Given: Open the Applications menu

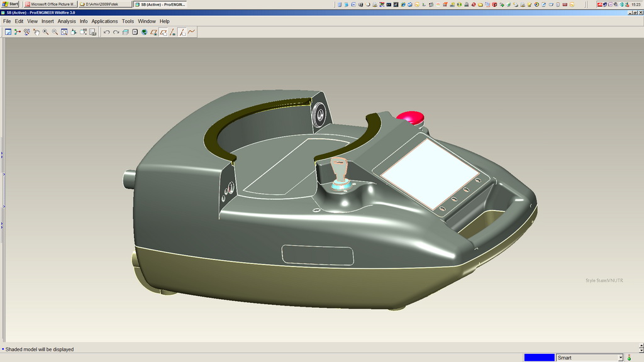Looking at the screenshot, I should 104,21.
